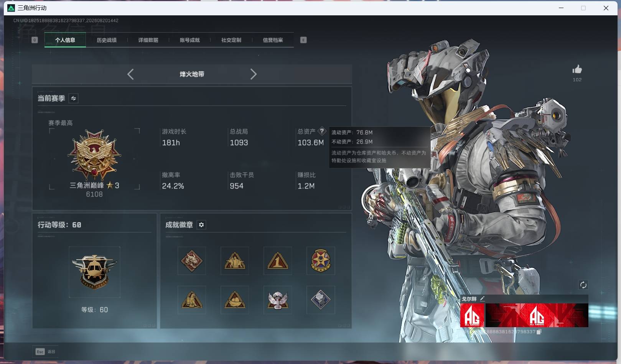The height and width of the screenshot is (364, 621).
Task: Select the triangle squad soldiers achievement badge
Action: (x=235, y=261)
